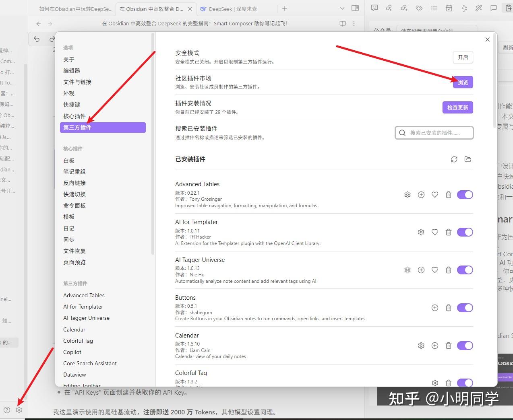Disable the Colorful Tag plugin toggle

coord(465,383)
